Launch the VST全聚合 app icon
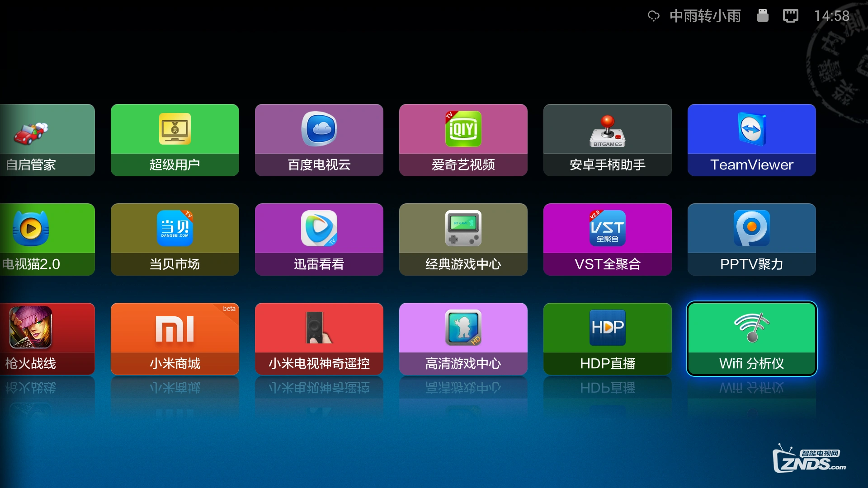This screenshot has height=488, width=868. pos(608,228)
